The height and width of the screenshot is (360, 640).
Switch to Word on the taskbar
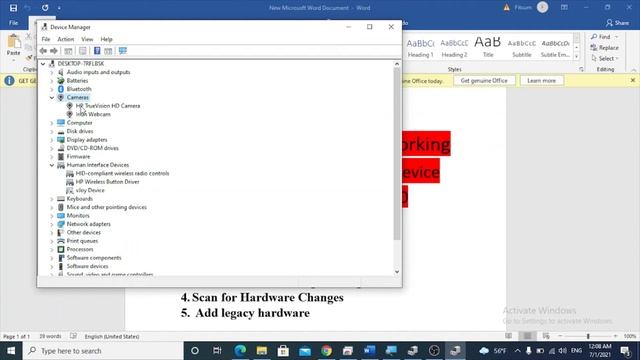click(x=369, y=351)
